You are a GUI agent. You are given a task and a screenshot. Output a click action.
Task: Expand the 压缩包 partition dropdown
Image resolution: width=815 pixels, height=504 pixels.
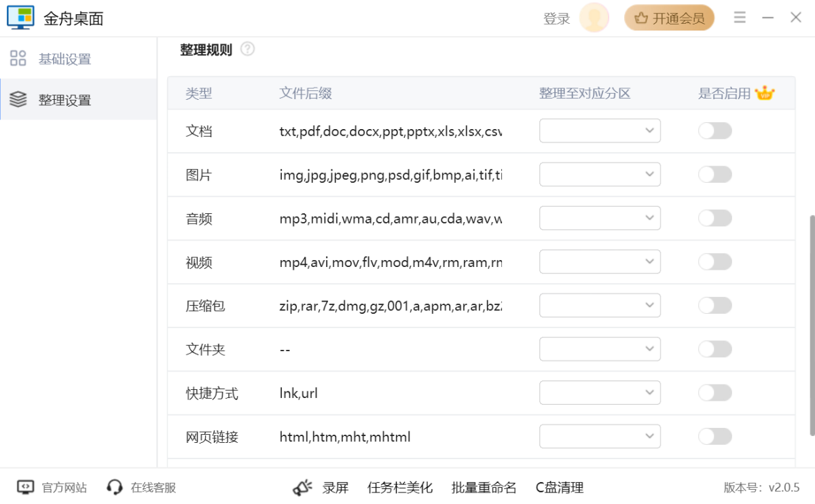click(600, 305)
